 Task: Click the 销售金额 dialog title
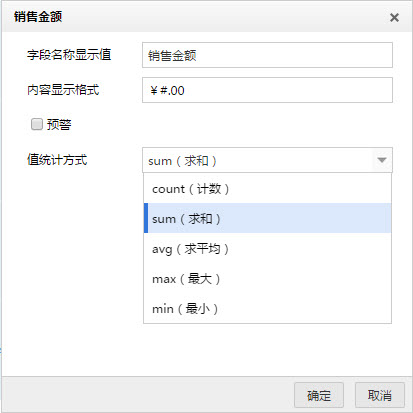point(38,17)
